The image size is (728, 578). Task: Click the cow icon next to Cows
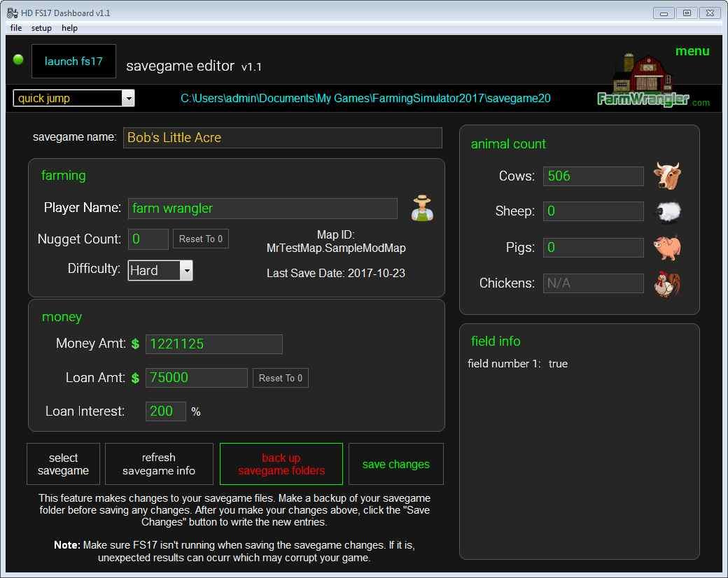[x=667, y=176]
